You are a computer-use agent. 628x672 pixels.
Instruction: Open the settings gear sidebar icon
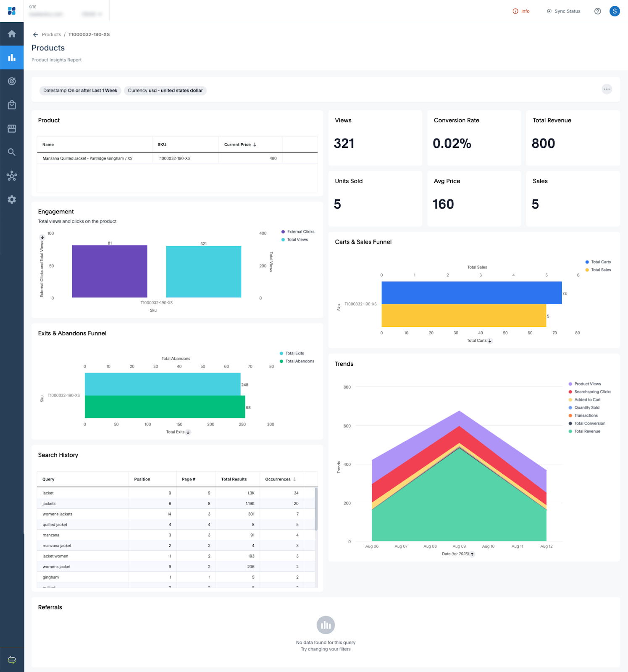(12, 199)
